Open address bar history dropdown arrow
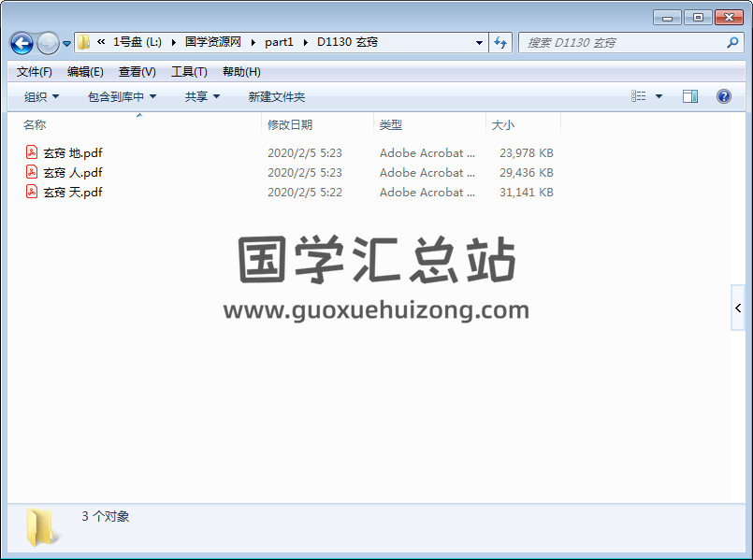The height and width of the screenshot is (560, 753). click(479, 43)
